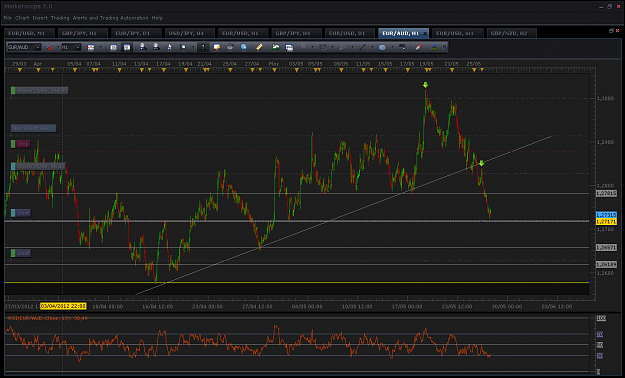
Task: Expand the arrow beside grid-lines tool
Action: tap(332, 47)
